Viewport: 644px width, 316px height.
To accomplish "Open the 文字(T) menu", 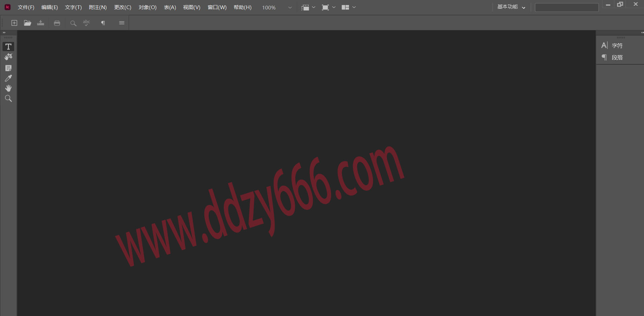I will pos(73,7).
